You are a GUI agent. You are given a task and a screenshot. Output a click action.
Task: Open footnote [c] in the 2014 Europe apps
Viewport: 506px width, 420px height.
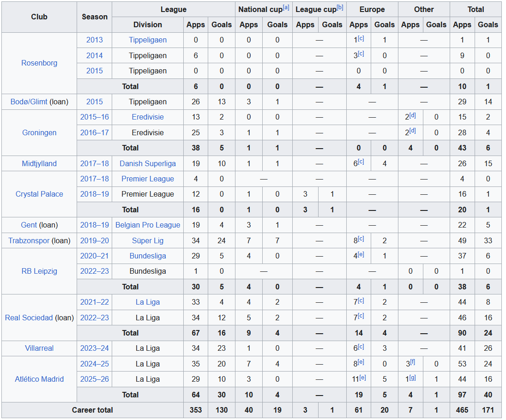tap(361, 54)
